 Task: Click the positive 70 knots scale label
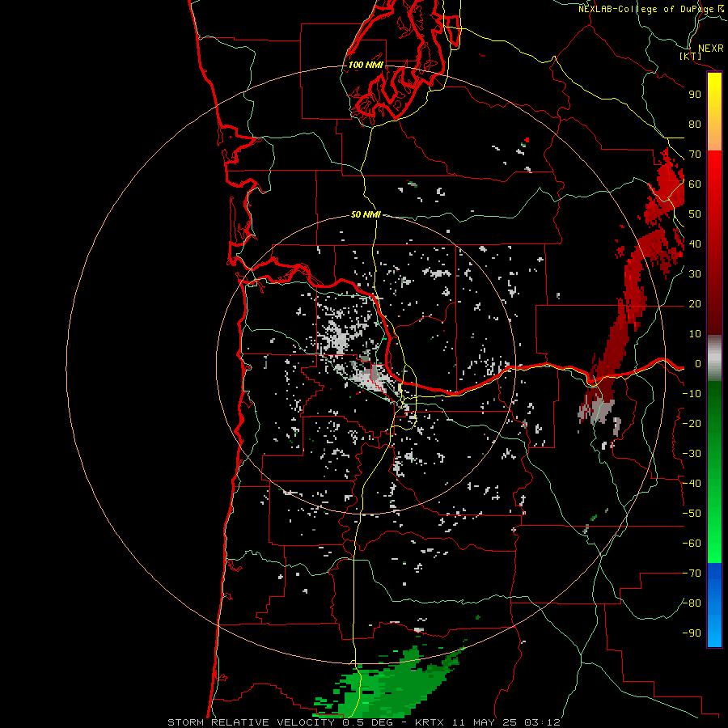(x=695, y=154)
